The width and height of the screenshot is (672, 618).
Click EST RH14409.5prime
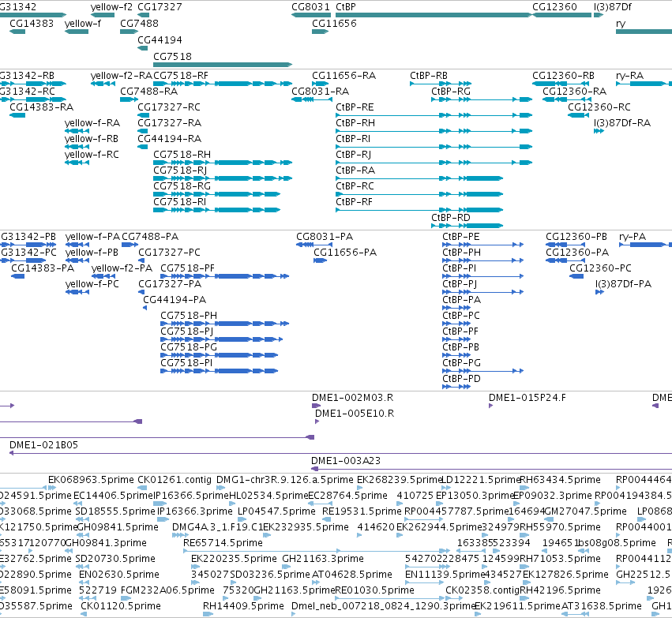[243, 606]
